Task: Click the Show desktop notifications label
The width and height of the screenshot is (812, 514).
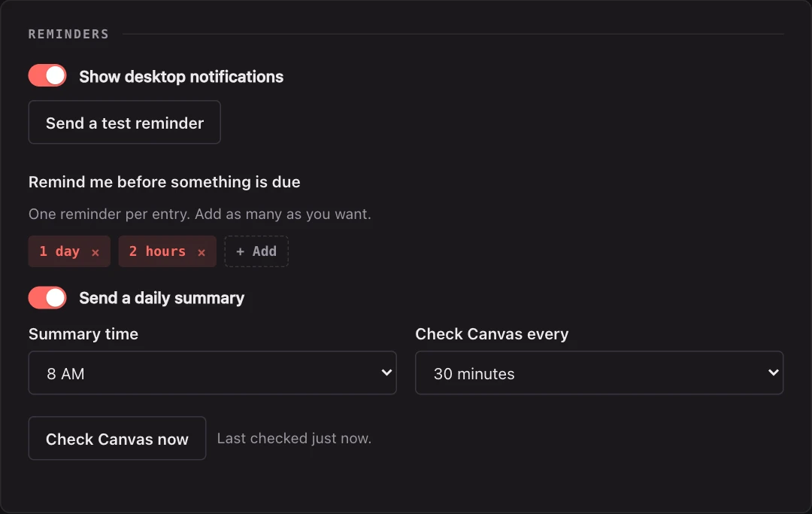Action: (x=181, y=77)
